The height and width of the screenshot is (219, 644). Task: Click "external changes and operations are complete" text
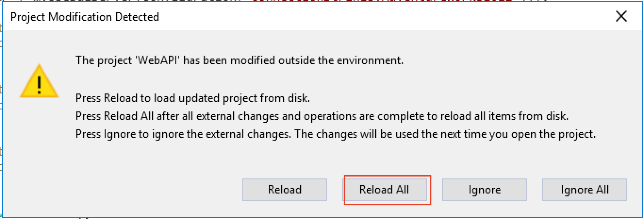[316, 116]
